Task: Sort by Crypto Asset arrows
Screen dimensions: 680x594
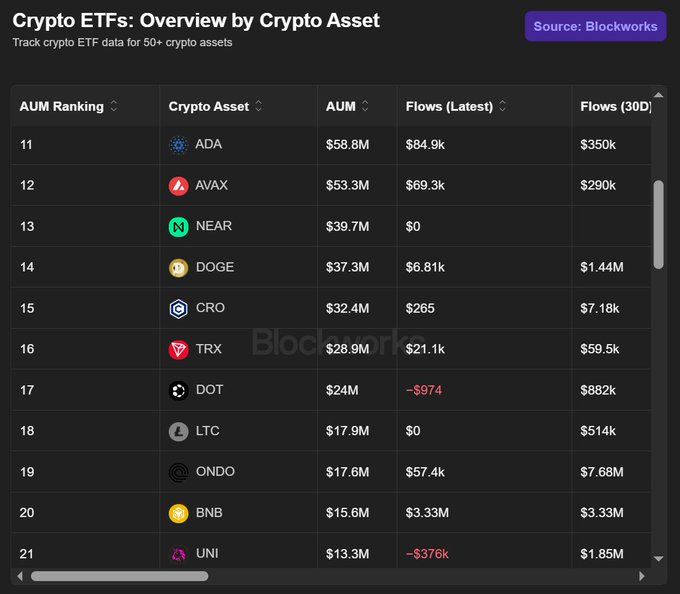Action: (258, 106)
